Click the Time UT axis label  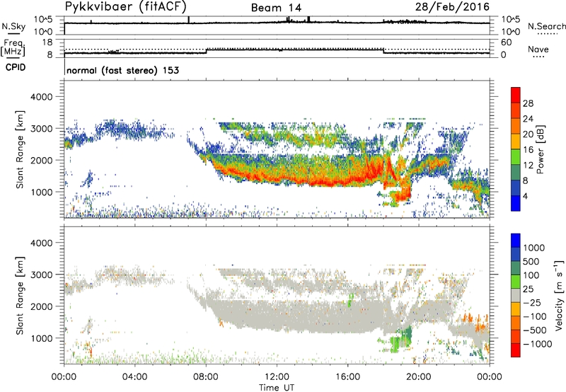click(277, 388)
